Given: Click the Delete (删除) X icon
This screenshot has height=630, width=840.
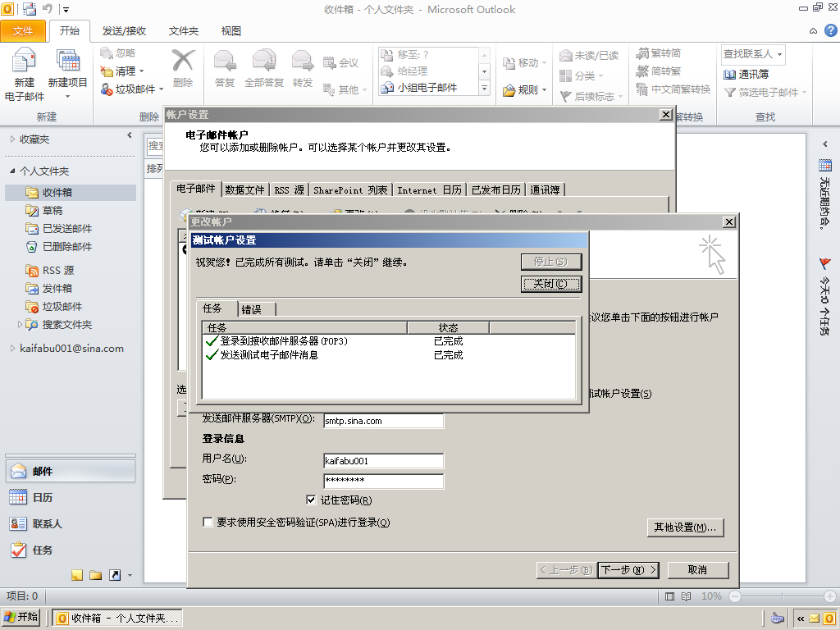Looking at the screenshot, I should (183, 60).
